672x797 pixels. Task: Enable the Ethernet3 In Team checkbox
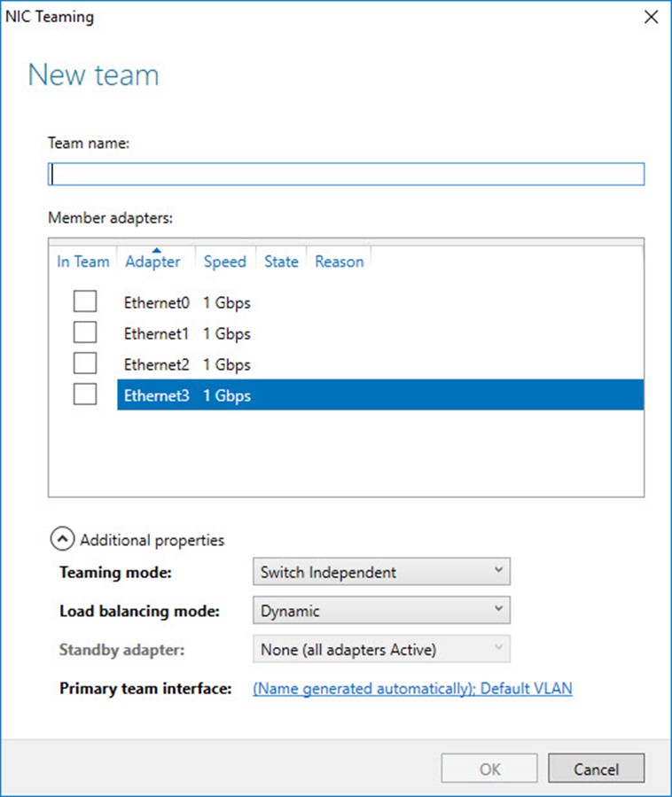point(85,395)
